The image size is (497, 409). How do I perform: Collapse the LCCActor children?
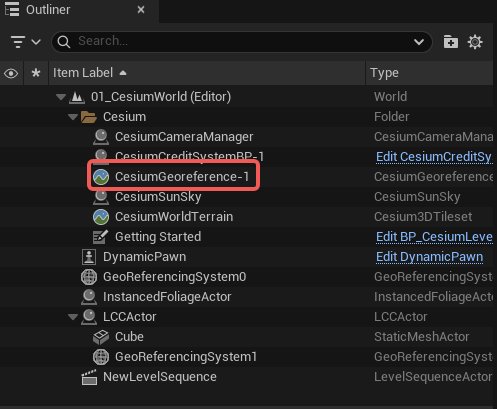tap(73, 317)
